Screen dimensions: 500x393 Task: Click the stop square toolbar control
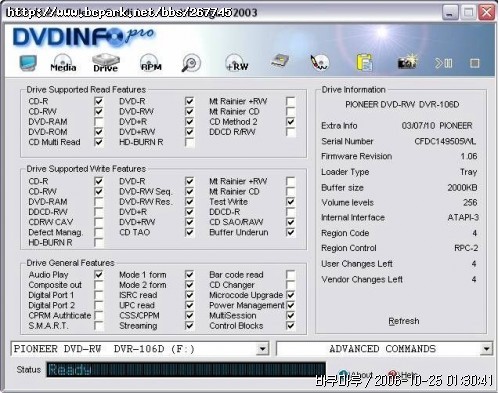[474, 63]
